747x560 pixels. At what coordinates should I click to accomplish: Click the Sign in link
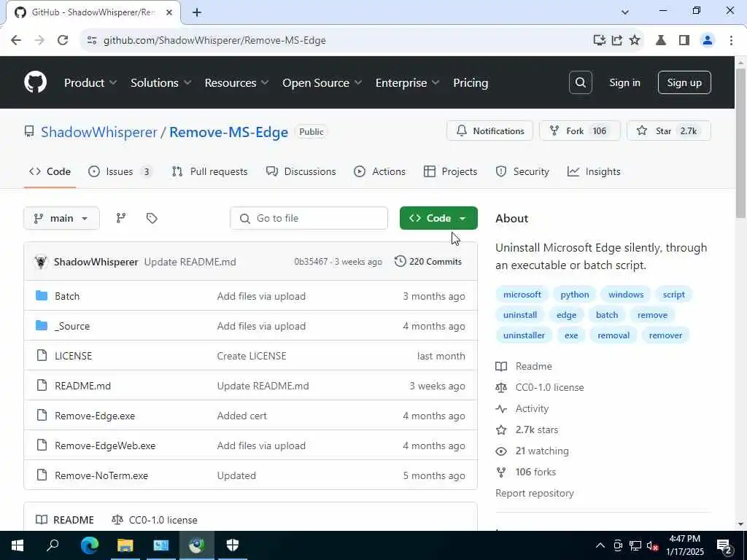[624, 82]
